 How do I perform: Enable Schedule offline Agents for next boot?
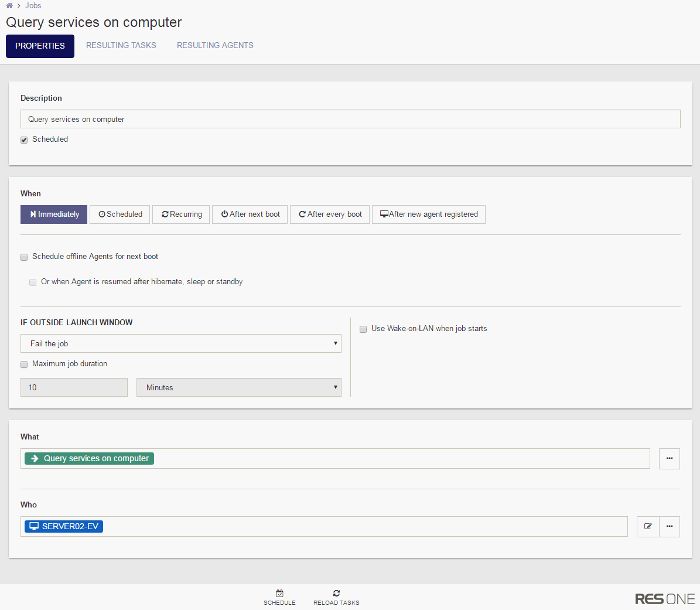[x=24, y=257]
